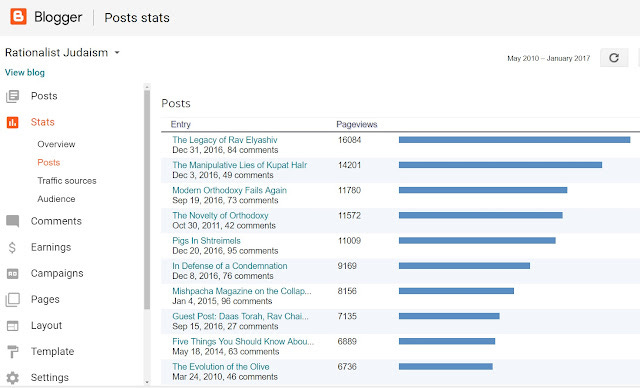The image size is (640, 388).
Task: Click the sidebar scrollbar up arrow
Action: (147, 87)
